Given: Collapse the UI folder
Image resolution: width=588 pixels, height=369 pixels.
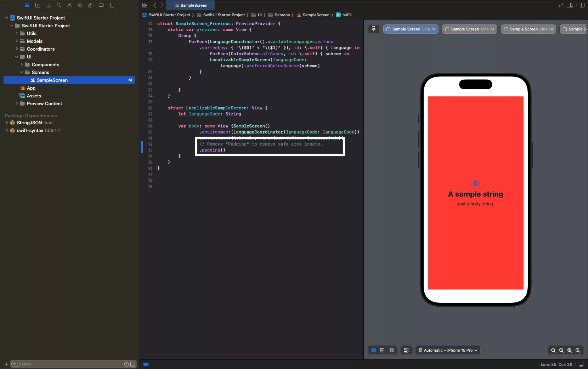Looking at the screenshot, I should tap(16, 57).
